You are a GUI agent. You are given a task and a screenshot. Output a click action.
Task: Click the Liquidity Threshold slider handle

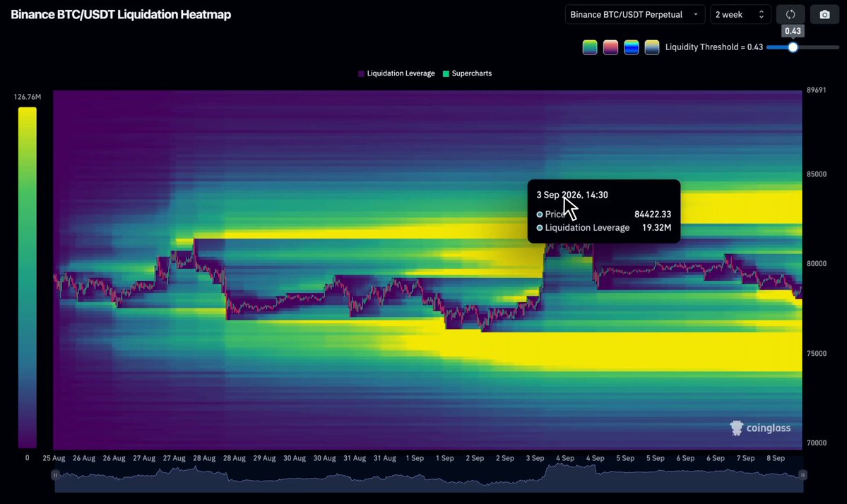tap(793, 47)
